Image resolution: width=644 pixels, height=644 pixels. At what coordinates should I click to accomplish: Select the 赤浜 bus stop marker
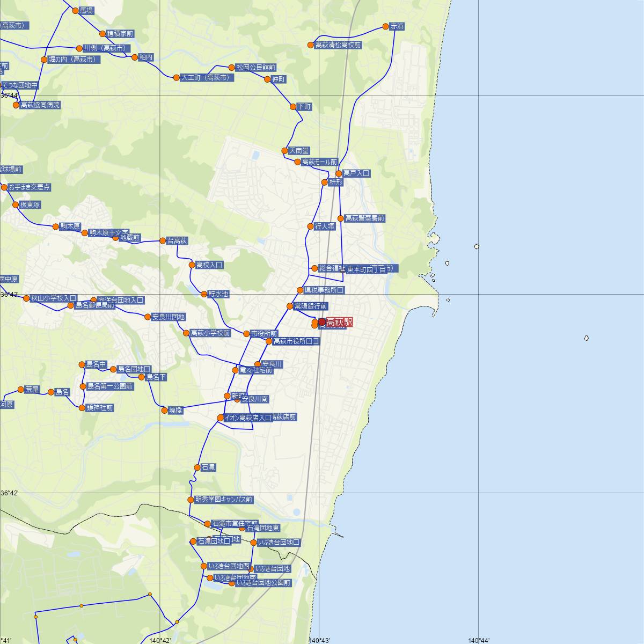[386, 26]
